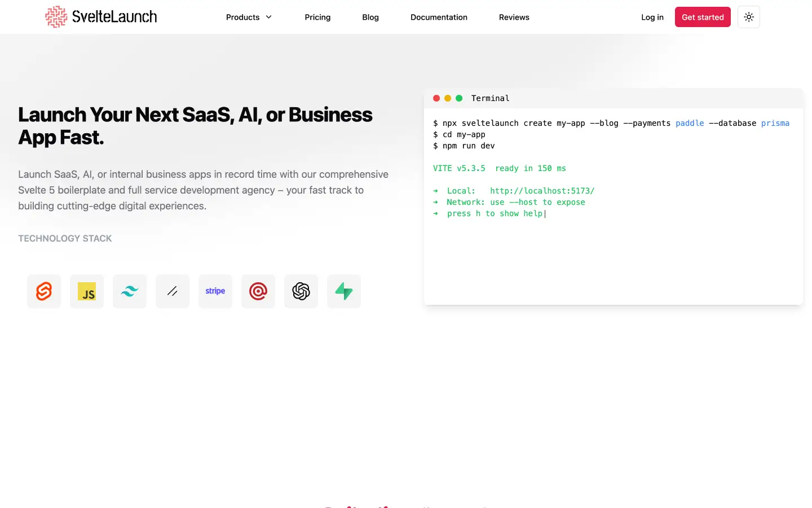Click the blue 'prisma' word in terminal
This screenshot has width=812, height=508.
[x=775, y=123]
